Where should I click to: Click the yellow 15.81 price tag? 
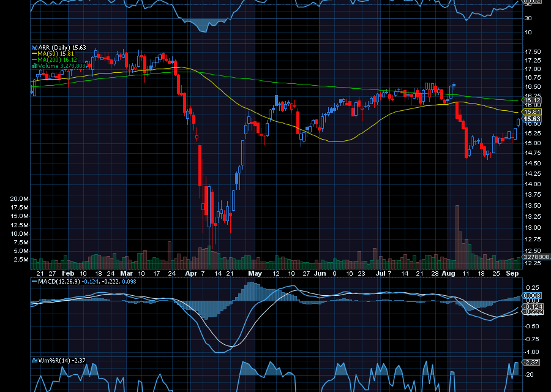(532, 112)
